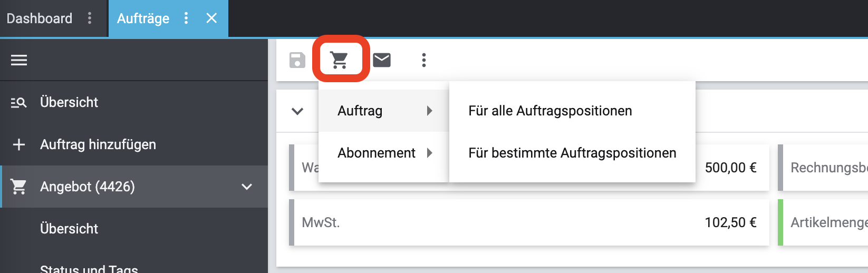Viewport: 868px width, 273px height.
Task: Open the toolbar three-dot more menu
Action: pyautogui.click(x=423, y=60)
